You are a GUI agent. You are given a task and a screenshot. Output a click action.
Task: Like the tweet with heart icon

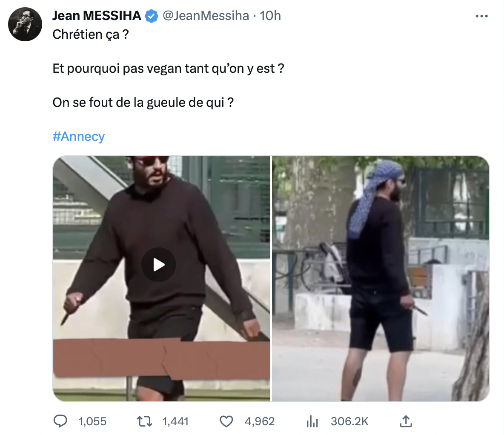click(226, 421)
